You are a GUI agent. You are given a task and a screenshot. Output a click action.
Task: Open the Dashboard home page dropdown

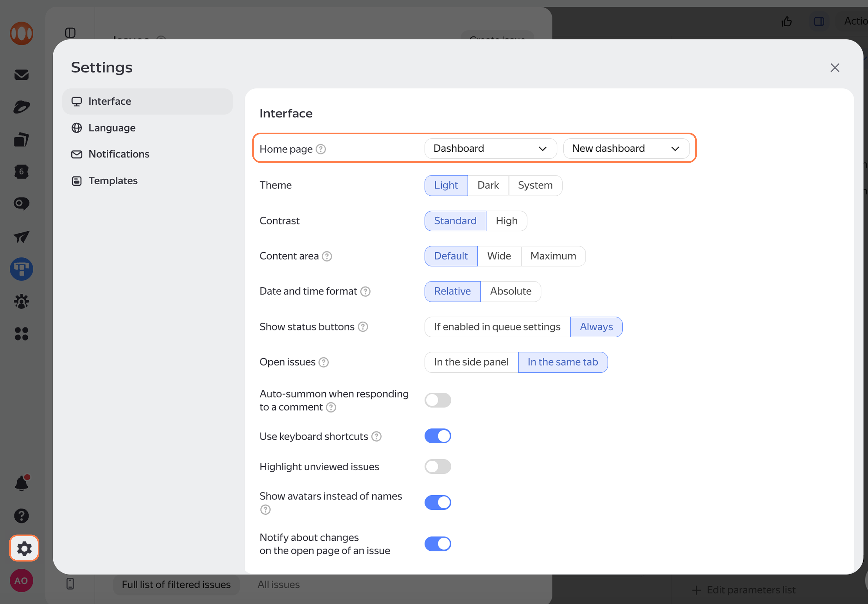click(490, 149)
